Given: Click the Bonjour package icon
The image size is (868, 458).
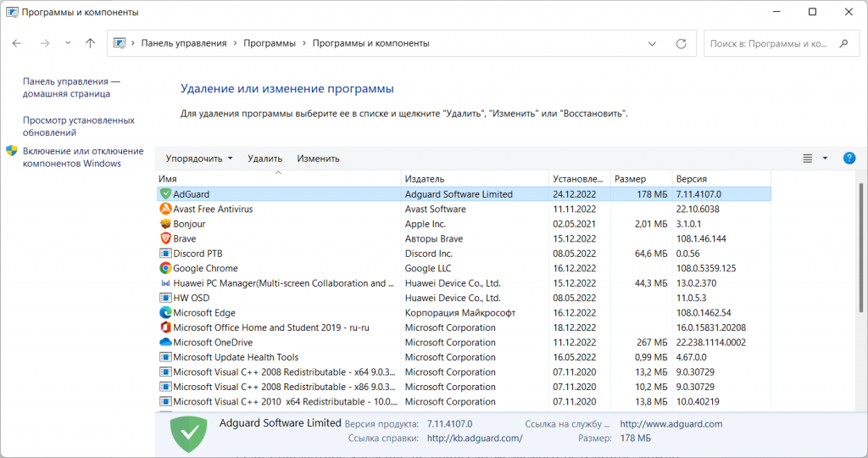Looking at the screenshot, I should (165, 224).
